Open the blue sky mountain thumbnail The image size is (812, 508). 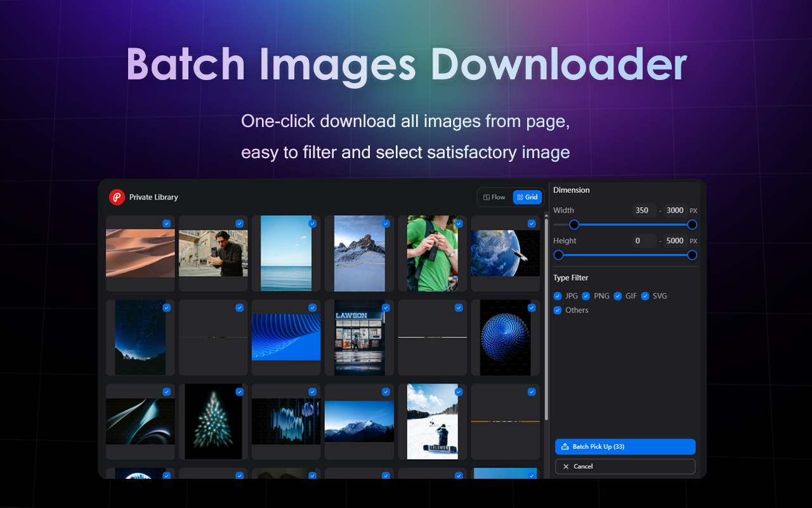360,422
